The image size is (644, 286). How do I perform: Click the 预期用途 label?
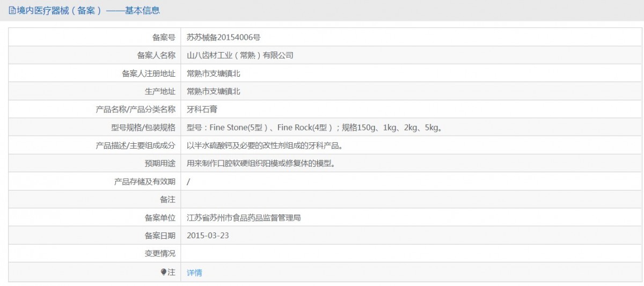click(x=160, y=163)
